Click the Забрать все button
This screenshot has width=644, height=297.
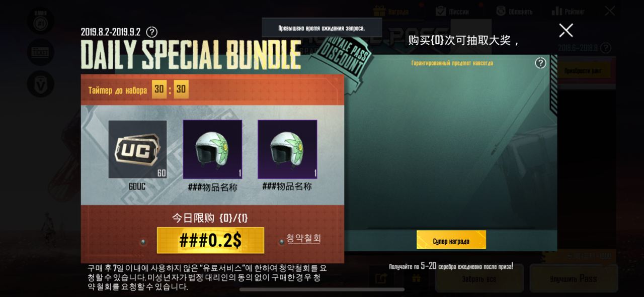click(x=479, y=278)
